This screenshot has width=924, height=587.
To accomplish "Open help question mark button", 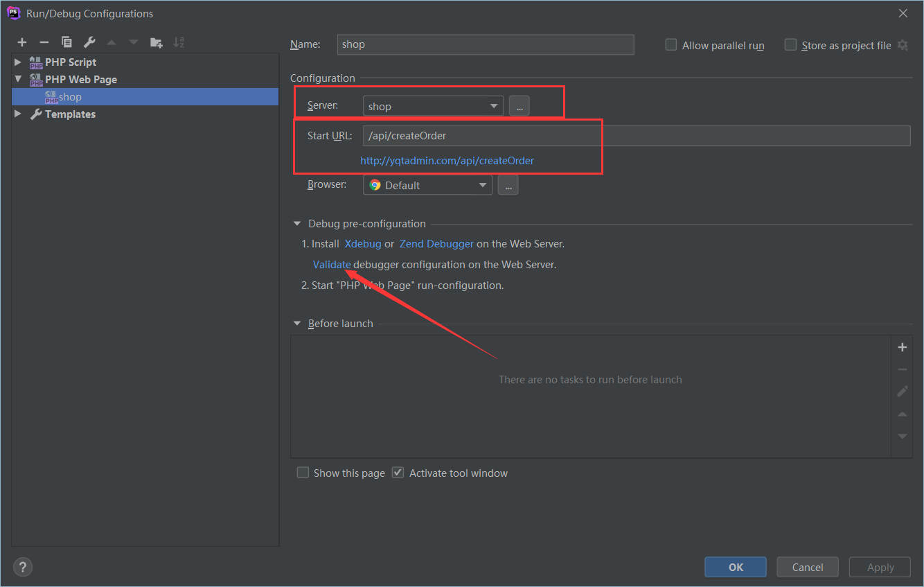I will click(x=23, y=567).
